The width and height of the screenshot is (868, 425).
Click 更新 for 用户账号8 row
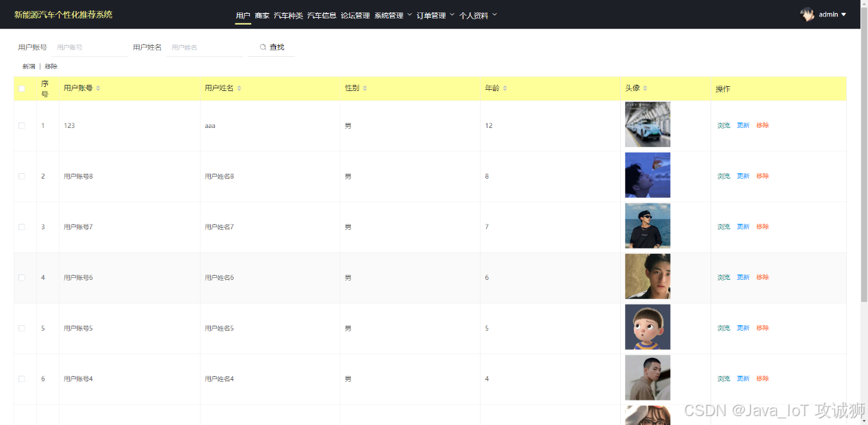743,176
